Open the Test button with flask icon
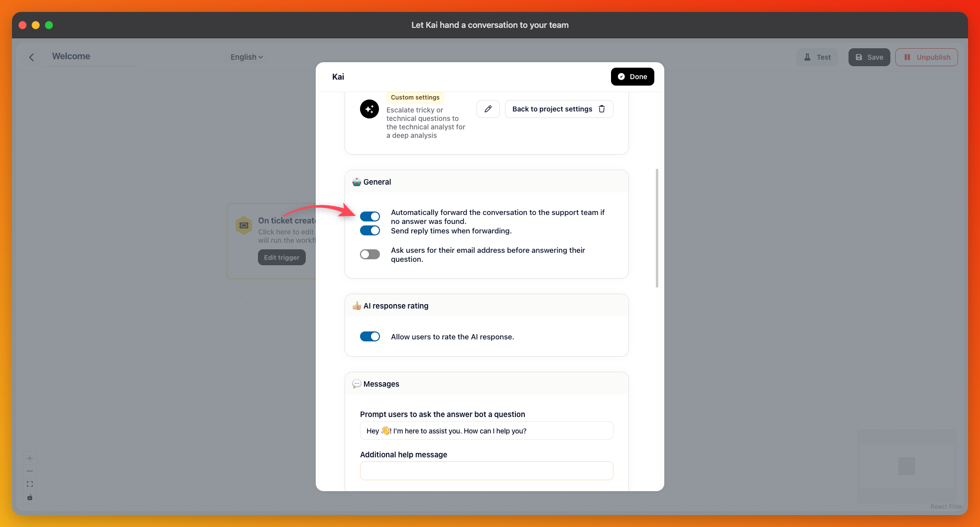The height and width of the screenshot is (527, 980). tap(817, 57)
